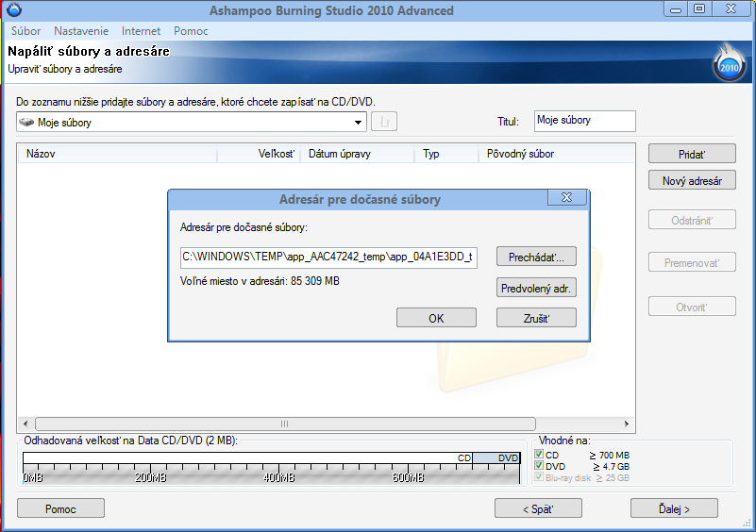Click the Ashampoo app icon in title bar
756x532 pixels.
[x=14, y=10]
